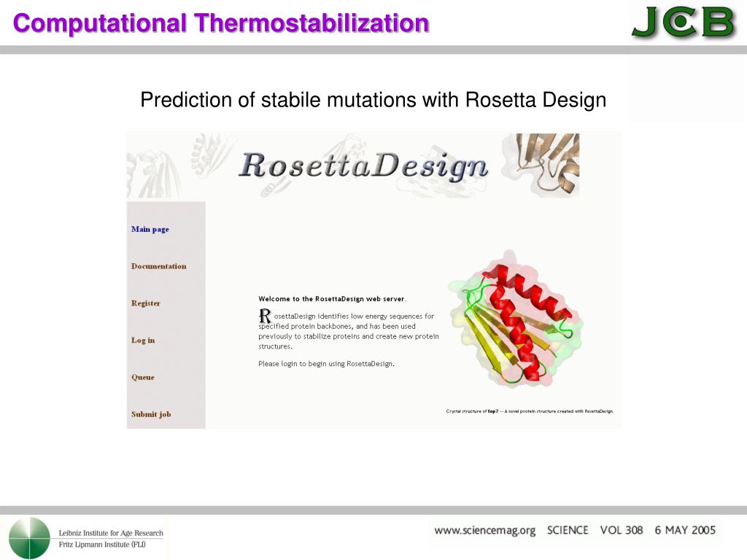Open the Main page link
Viewport: 747px width, 560px height.
[150, 229]
